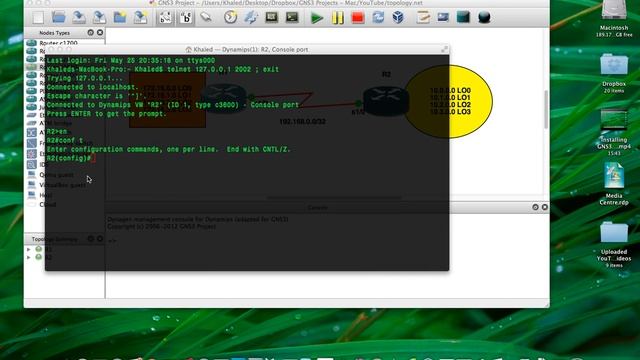
Task: Stop all devices with red stop button
Action: pos(358,18)
